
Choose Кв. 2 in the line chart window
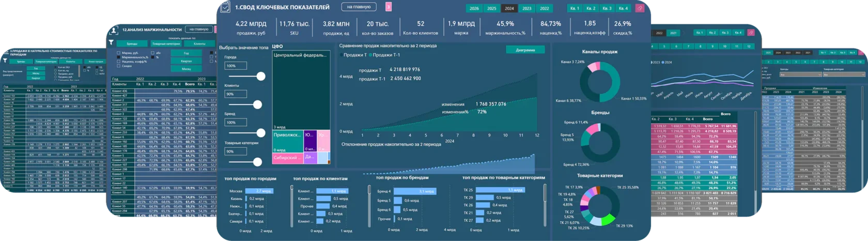pyautogui.click(x=712, y=33)
